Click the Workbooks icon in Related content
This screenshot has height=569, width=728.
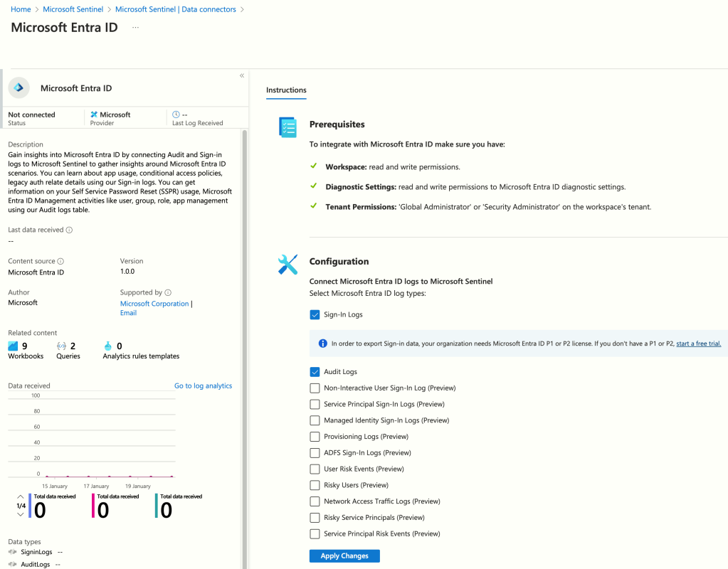(x=13, y=346)
